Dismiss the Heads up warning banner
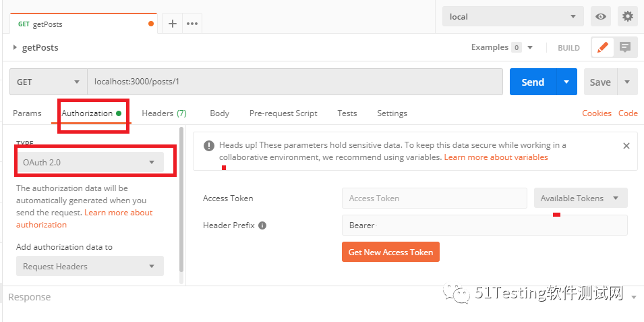This screenshot has width=644, height=322. pyautogui.click(x=626, y=145)
